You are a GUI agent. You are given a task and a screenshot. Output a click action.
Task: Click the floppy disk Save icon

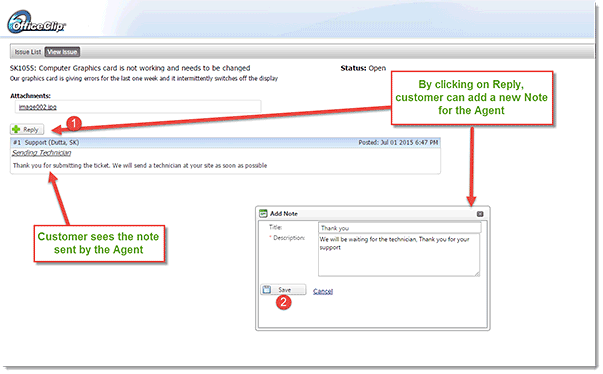click(x=267, y=289)
